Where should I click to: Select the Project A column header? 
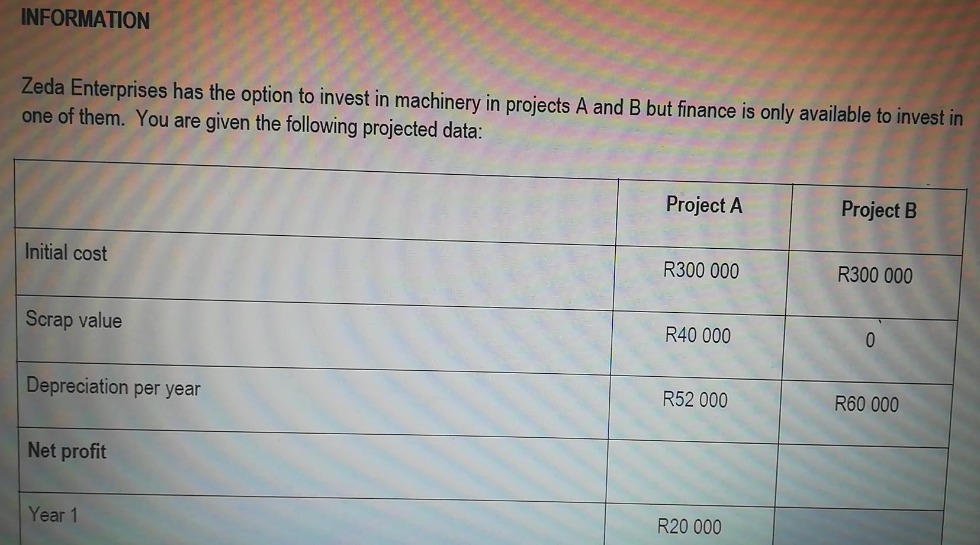click(x=704, y=205)
